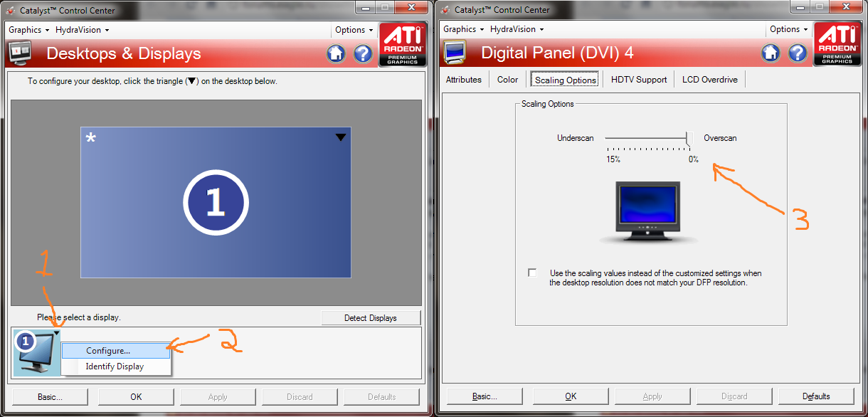
Task: Click Discard in Digital Panel window
Action: pyautogui.click(x=734, y=396)
